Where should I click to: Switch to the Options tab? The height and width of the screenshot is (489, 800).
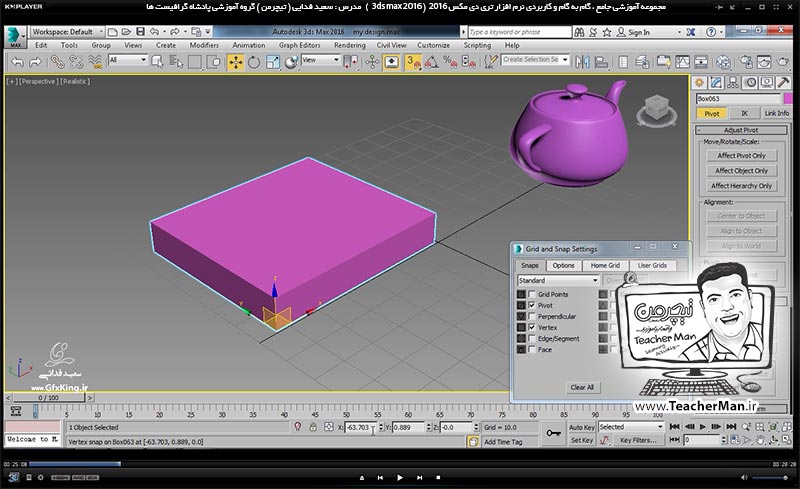click(x=563, y=265)
